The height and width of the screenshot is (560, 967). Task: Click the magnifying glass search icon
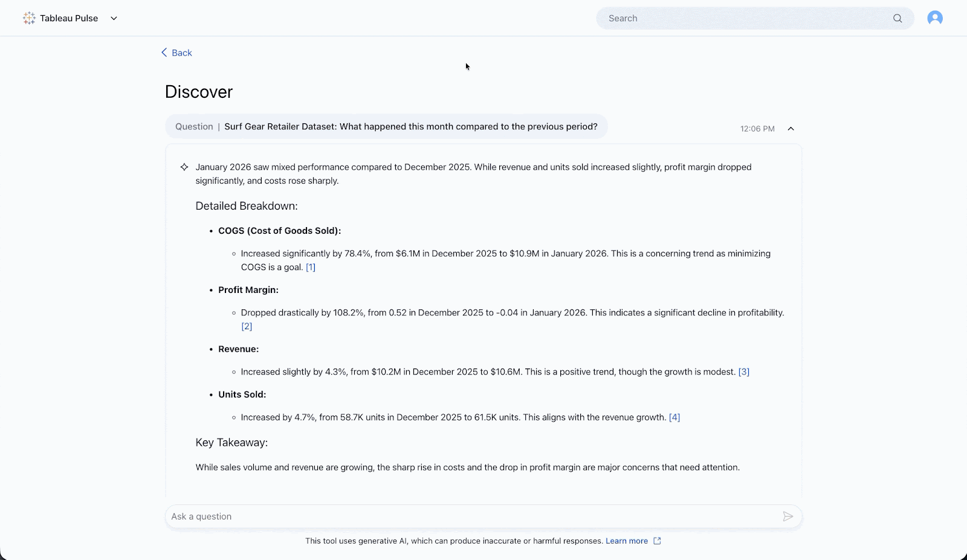[897, 18]
